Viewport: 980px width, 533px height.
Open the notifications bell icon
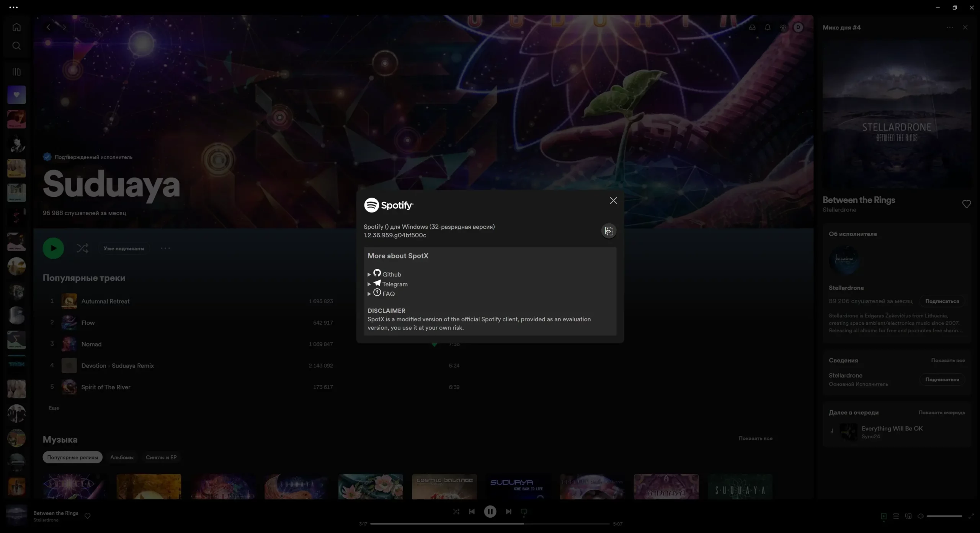(x=768, y=27)
